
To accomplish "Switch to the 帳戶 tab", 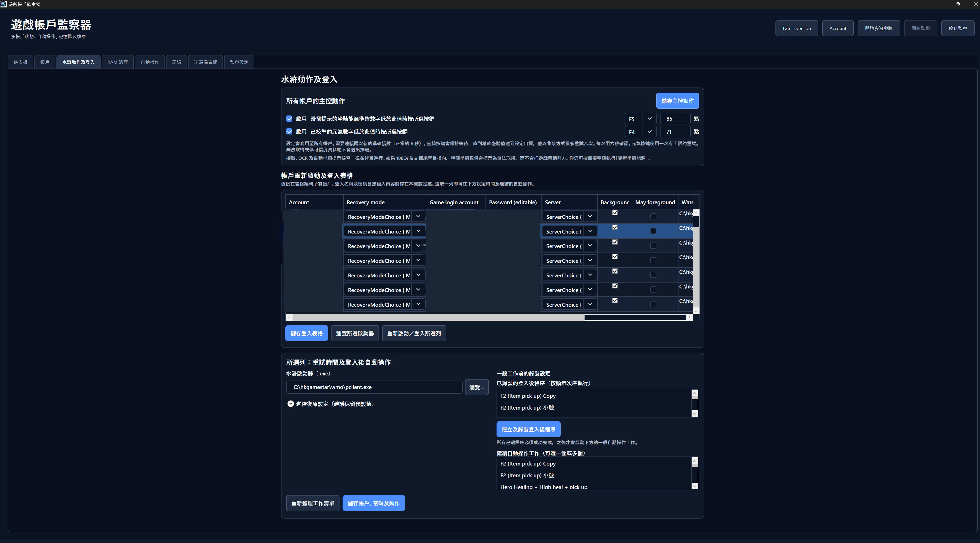I will [x=45, y=62].
